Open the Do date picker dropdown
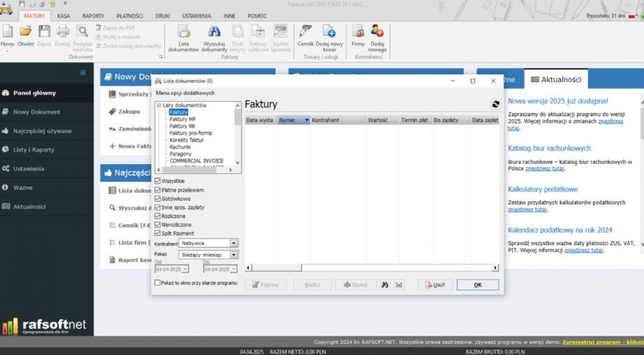Image resolution: width=644 pixels, height=355 pixels. click(234, 269)
